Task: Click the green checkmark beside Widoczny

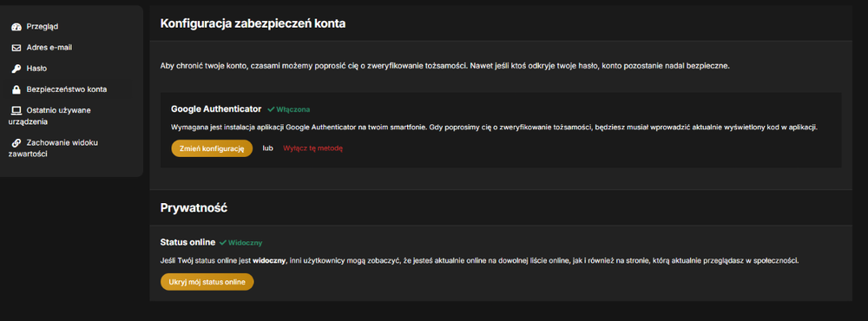Action: tap(222, 242)
